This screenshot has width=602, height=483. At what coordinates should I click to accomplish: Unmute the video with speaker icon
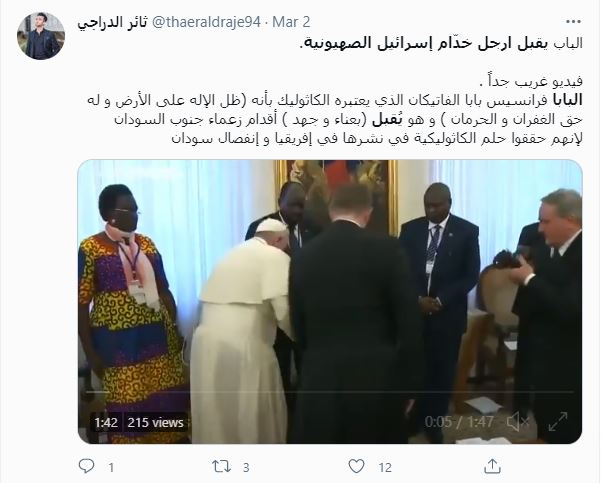point(518,422)
